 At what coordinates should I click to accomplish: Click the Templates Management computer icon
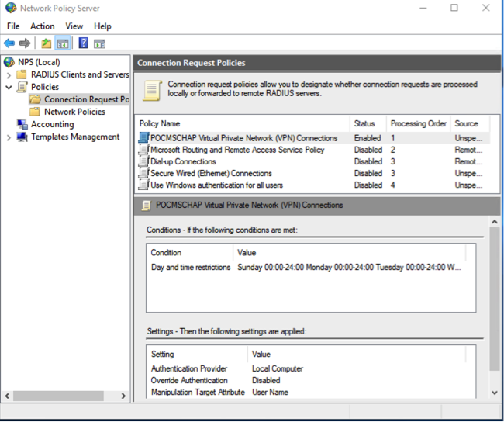22,137
